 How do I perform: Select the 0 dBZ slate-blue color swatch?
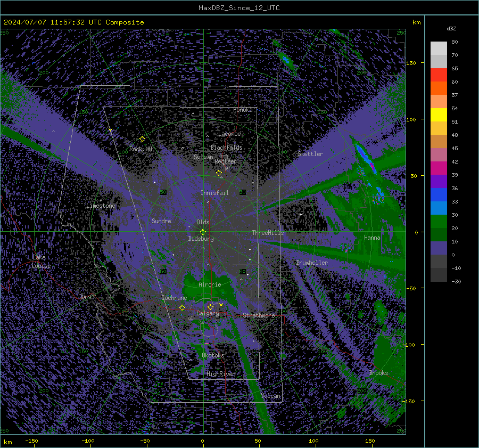439,248
